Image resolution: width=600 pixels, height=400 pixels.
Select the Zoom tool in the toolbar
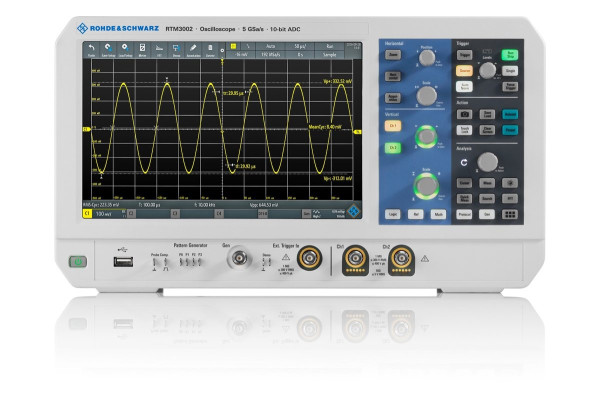[x=176, y=49]
